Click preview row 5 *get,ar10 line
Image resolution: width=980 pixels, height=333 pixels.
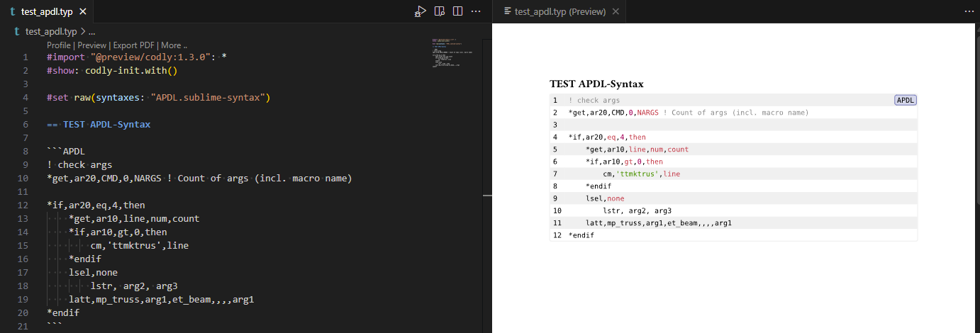click(x=734, y=149)
